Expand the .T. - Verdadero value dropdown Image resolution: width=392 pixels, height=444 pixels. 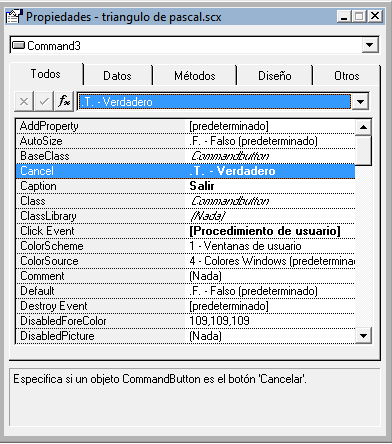tap(360, 101)
